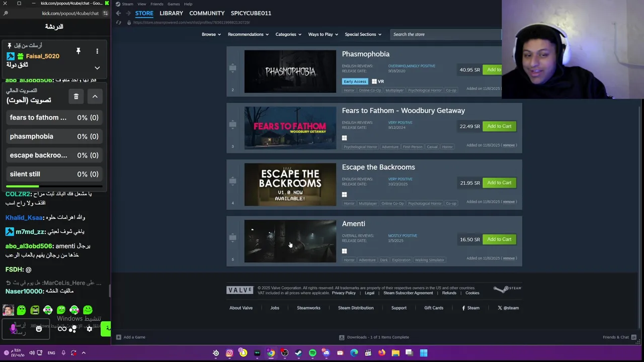Click the poll remaining time progress bar
The width and height of the screenshot is (644, 362).
tap(54, 187)
